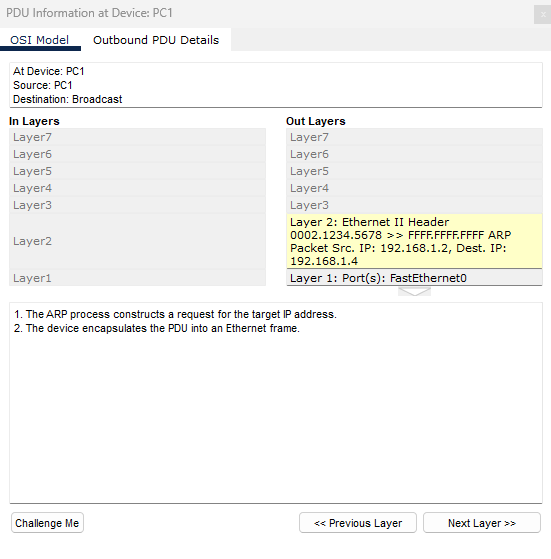Click Layer7 in Out Layers

click(414, 137)
